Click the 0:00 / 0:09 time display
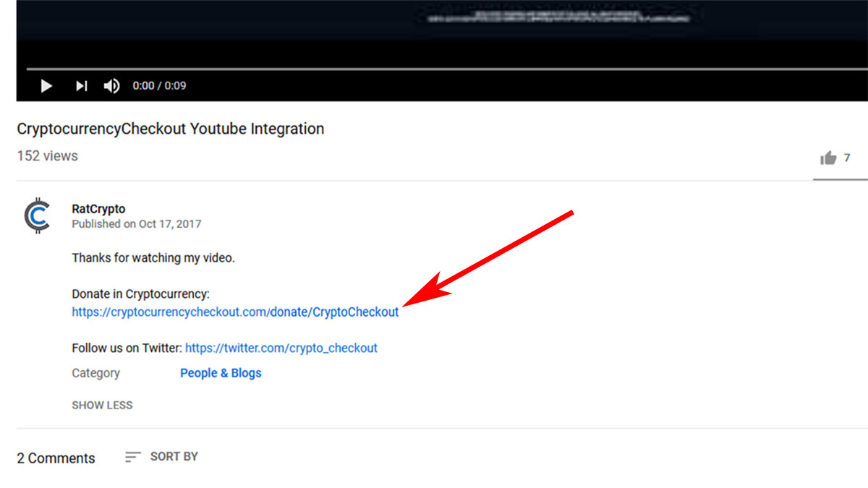Screen dimensions: 868x488 tap(159, 86)
